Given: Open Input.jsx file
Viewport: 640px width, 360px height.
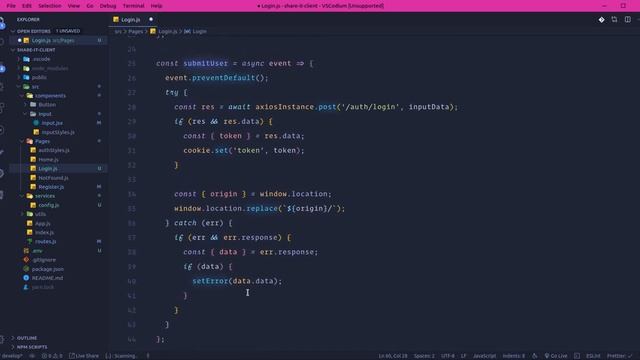Looking at the screenshot, I should click(x=52, y=123).
